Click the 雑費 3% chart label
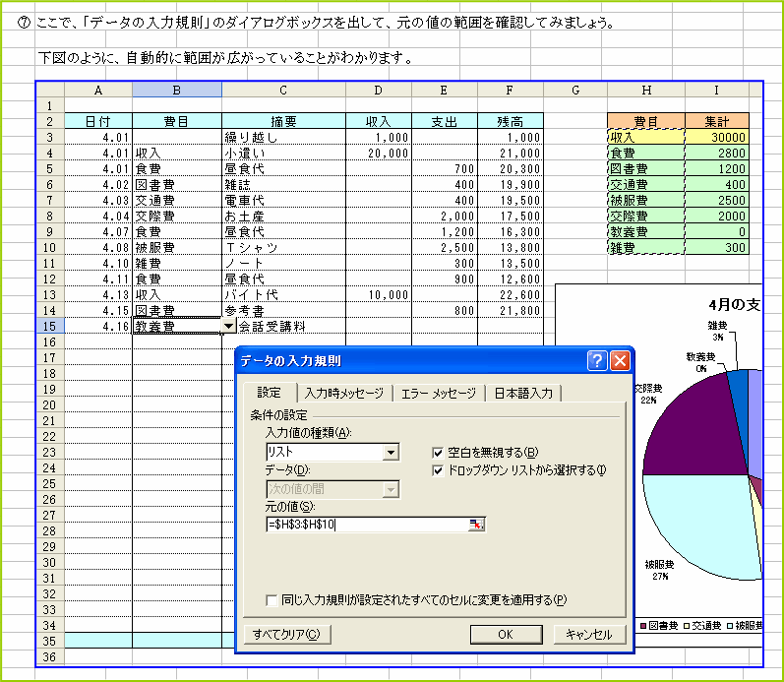The image size is (784, 682). 717,331
